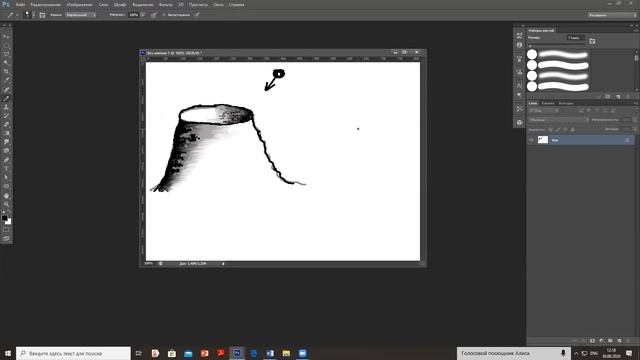
Task: Open the Справка menu
Action: 236,4
